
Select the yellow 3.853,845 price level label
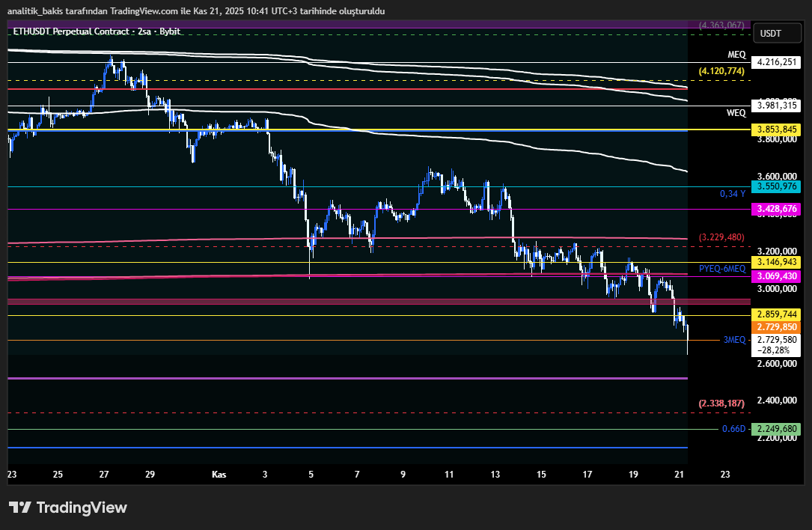pos(775,130)
